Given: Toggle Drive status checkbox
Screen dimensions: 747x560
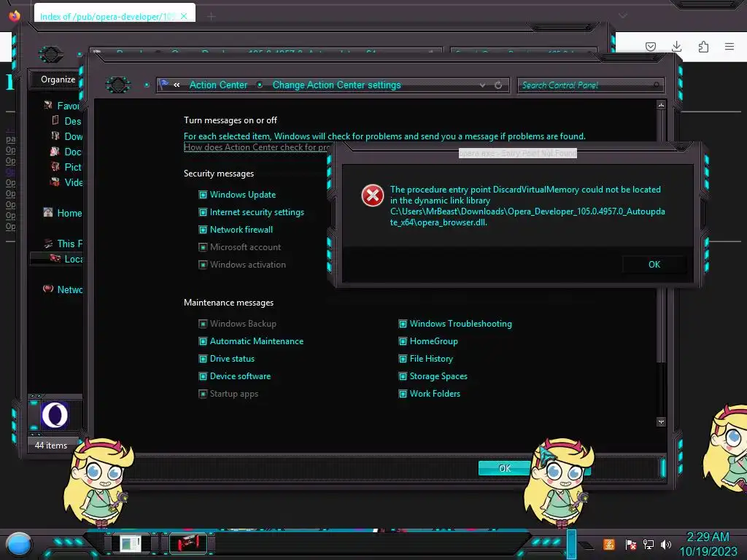Looking at the screenshot, I should [203, 359].
